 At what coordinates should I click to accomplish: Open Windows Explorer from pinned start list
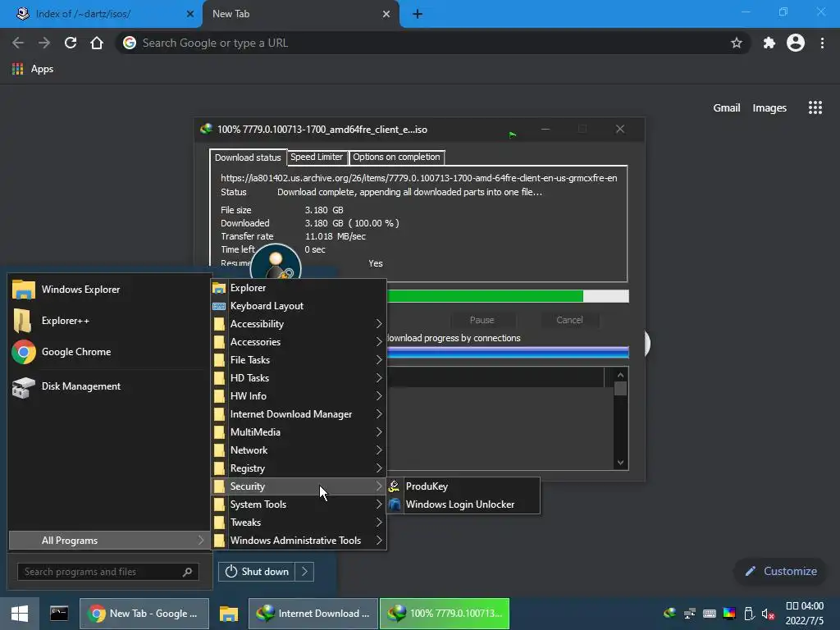click(x=110, y=290)
